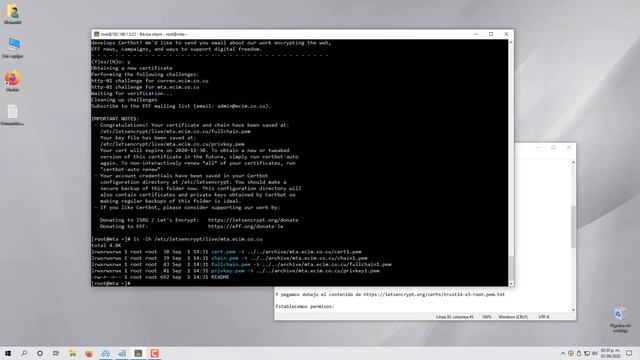Viewport: 640px width, 360px height.
Task: Click the terminal window title bar icon
Action: tap(96, 34)
